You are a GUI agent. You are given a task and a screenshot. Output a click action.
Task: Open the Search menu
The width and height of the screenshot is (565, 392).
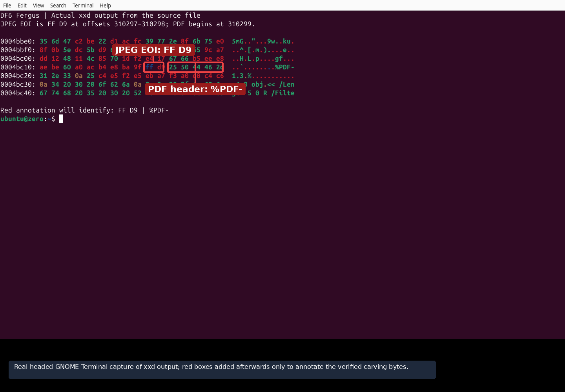click(x=58, y=5)
